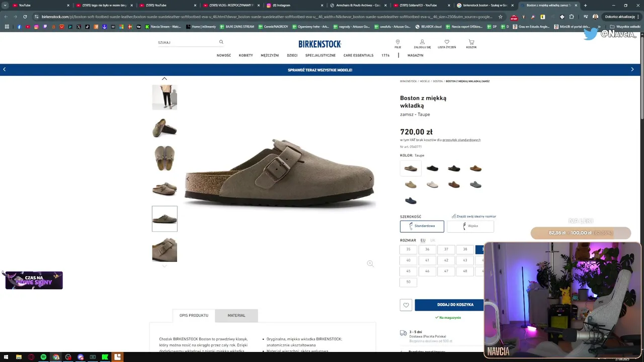644x362 pixels.
Task: Open the SPECJALISTYCZNE menu
Action: (320, 55)
